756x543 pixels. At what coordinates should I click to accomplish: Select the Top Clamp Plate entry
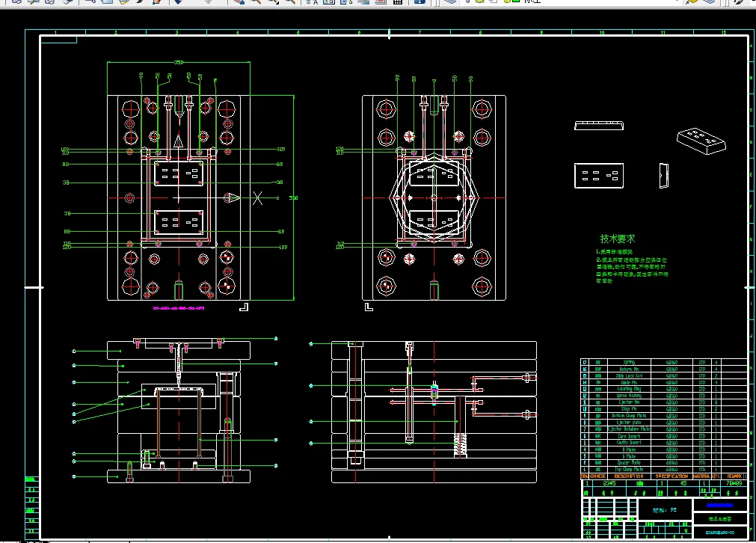[x=629, y=469]
